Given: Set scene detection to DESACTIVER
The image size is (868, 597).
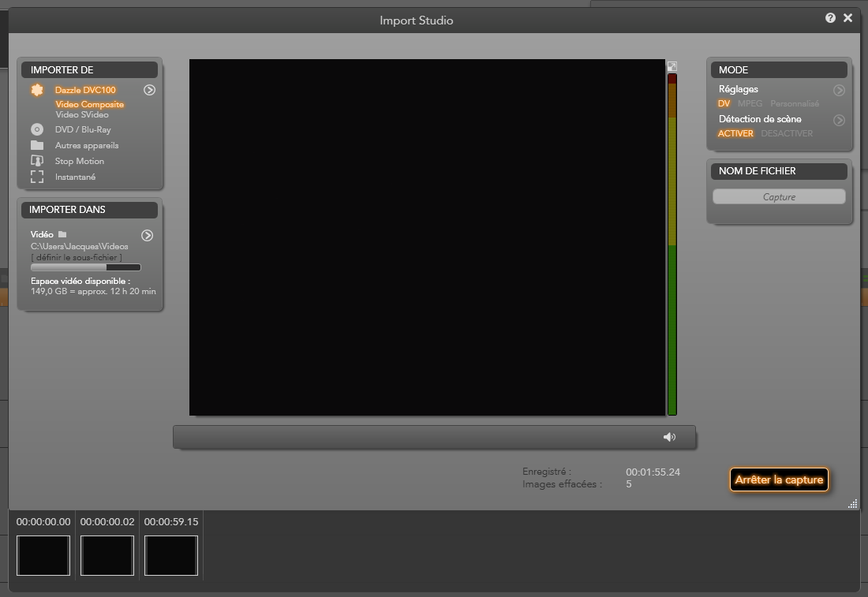Looking at the screenshot, I should pos(787,133).
